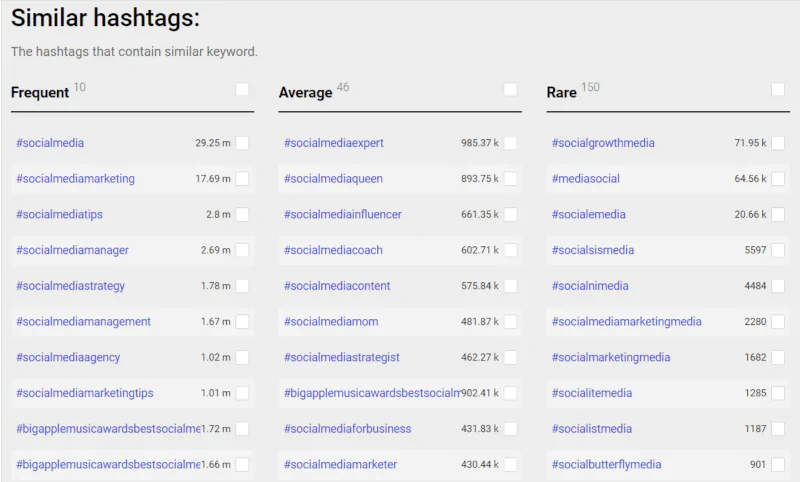Check the box for #mediasocial

778,179
